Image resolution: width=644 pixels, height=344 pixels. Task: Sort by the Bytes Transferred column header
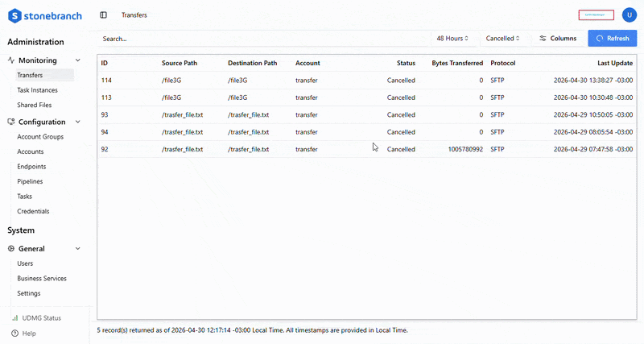(x=457, y=63)
